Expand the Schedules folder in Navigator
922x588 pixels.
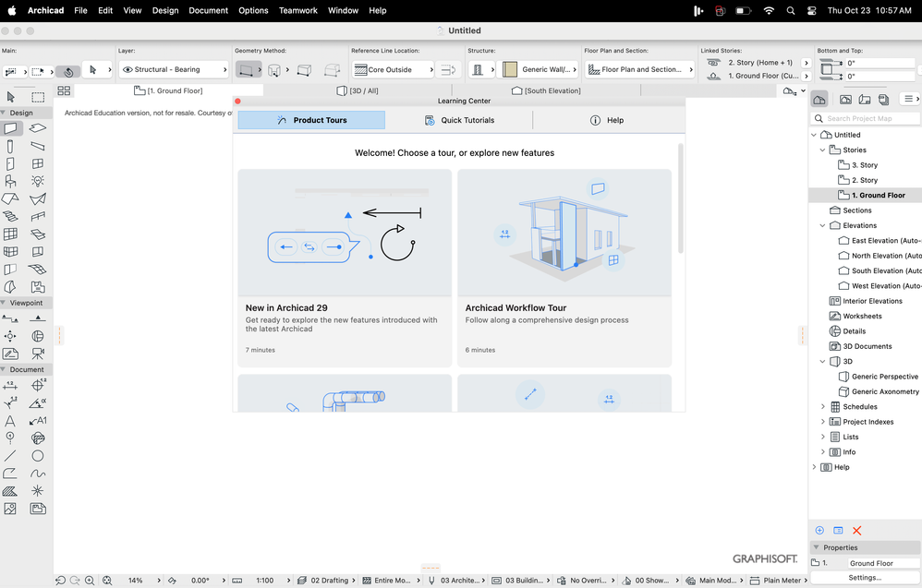(822, 406)
